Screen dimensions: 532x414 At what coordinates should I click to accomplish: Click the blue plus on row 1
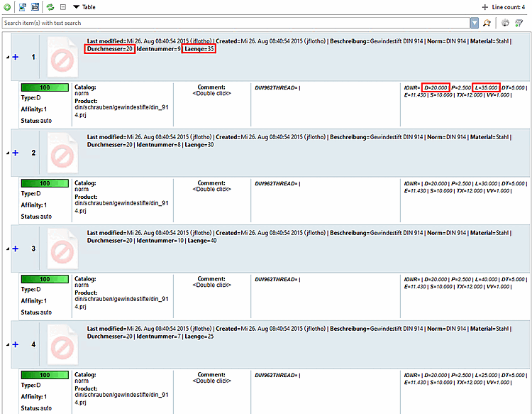click(x=16, y=57)
